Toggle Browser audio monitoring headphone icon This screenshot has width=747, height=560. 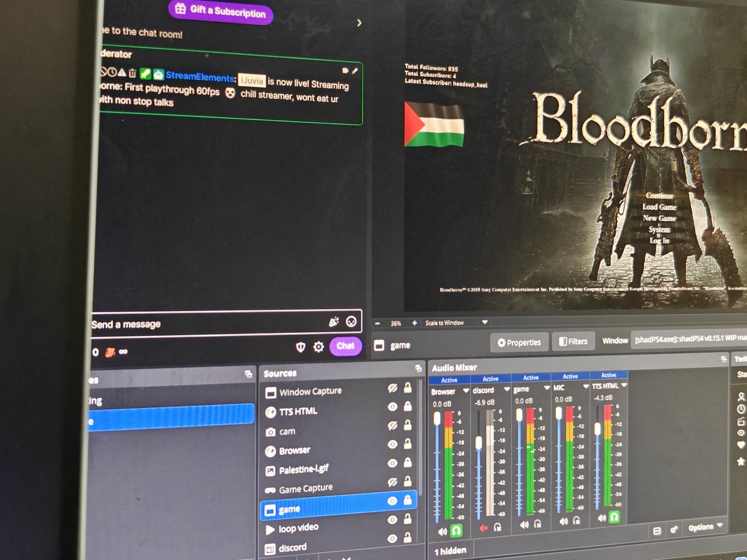click(456, 531)
